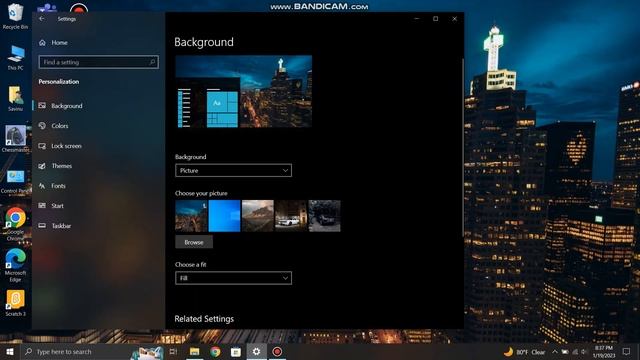Click the Control Panel desktop icon
Screen dimensions: 640x360
click(x=16, y=182)
